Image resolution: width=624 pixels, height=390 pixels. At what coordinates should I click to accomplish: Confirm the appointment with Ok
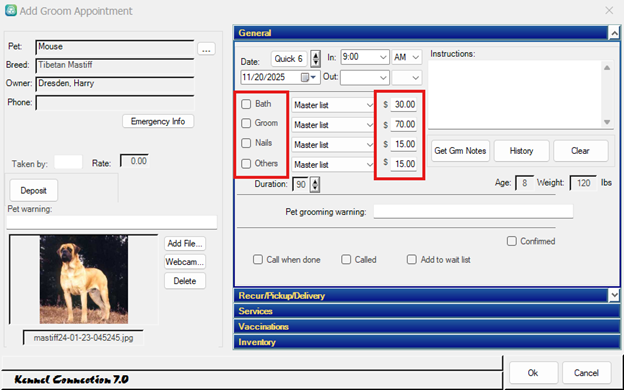[533, 373]
